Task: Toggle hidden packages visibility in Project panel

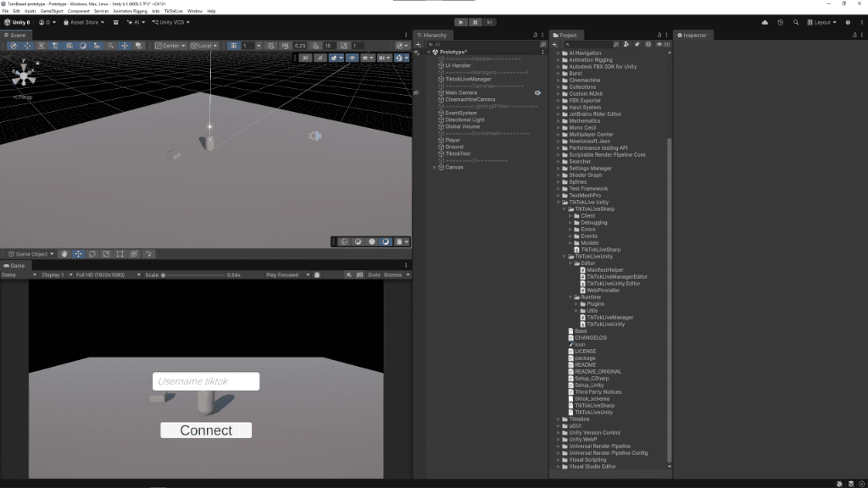Action: pyautogui.click(x=663, y=44)
